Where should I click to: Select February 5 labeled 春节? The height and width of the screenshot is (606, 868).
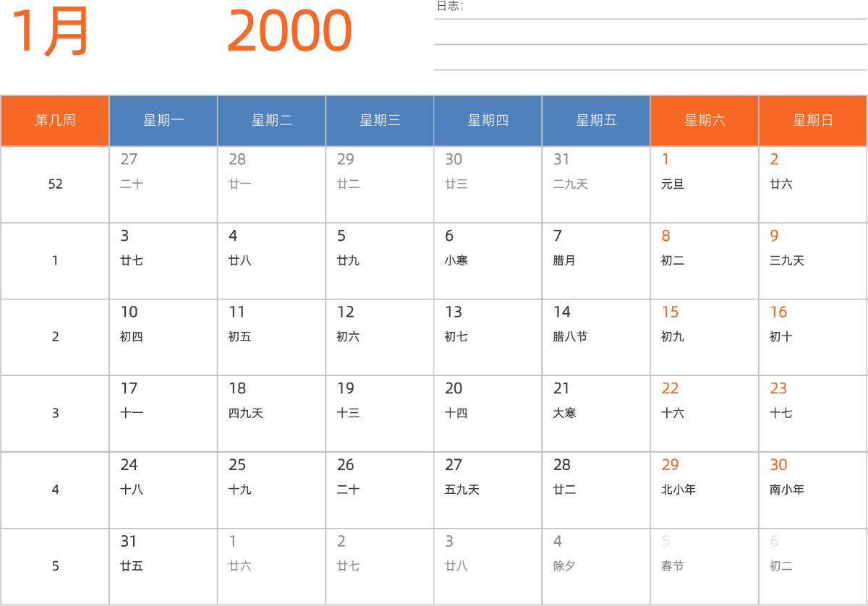705,566
